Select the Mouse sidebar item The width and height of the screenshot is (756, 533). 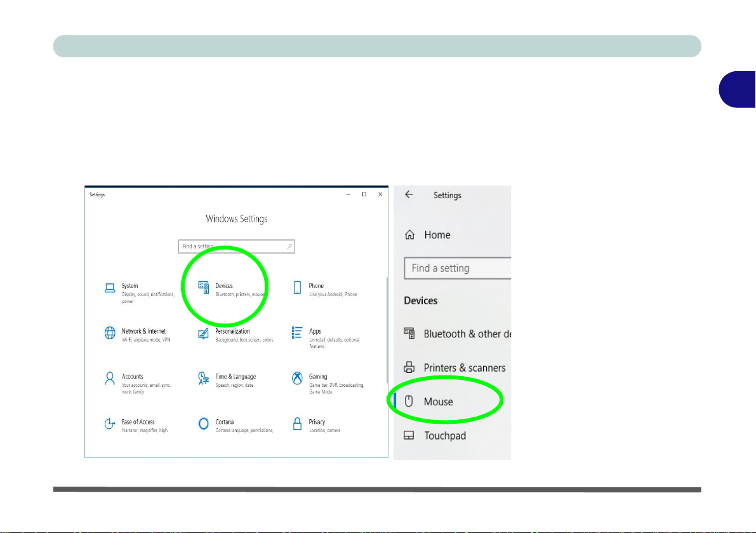(452, 401)
